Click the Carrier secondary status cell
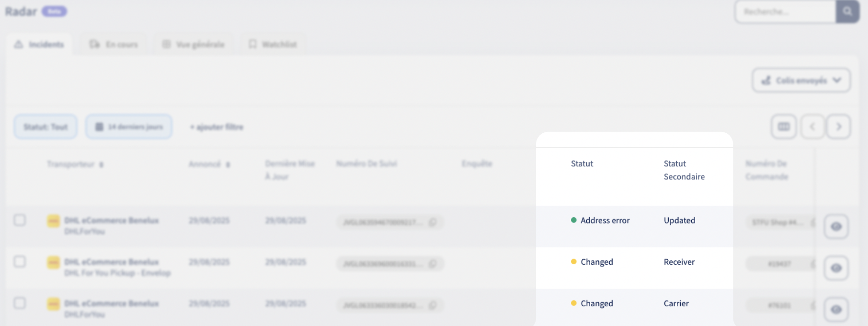 [x=676, y=303]
